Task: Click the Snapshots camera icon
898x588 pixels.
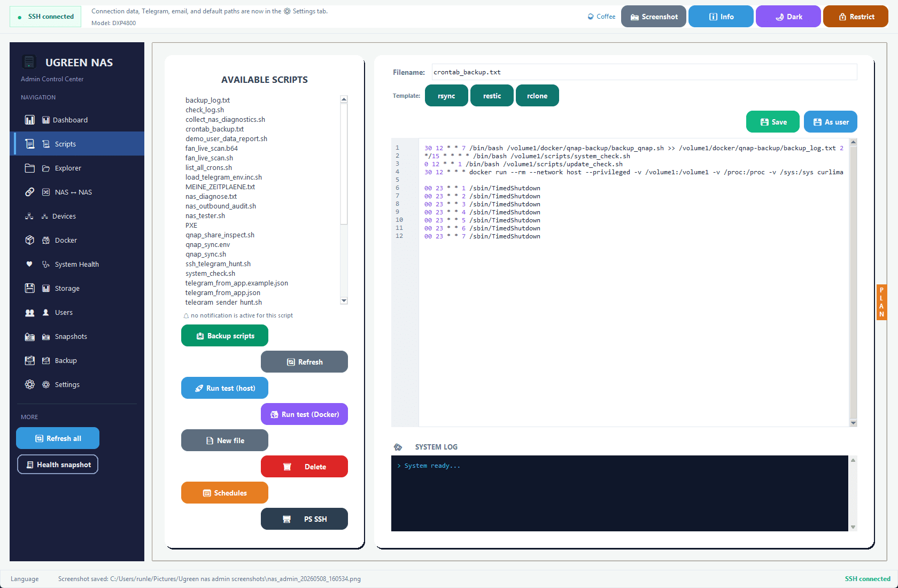Action: point(30,336)
